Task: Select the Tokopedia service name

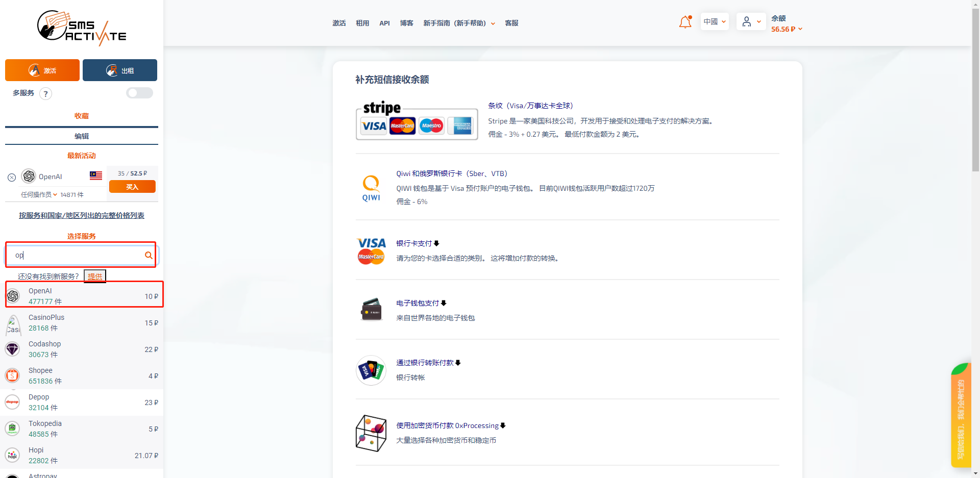Action: 45,423
